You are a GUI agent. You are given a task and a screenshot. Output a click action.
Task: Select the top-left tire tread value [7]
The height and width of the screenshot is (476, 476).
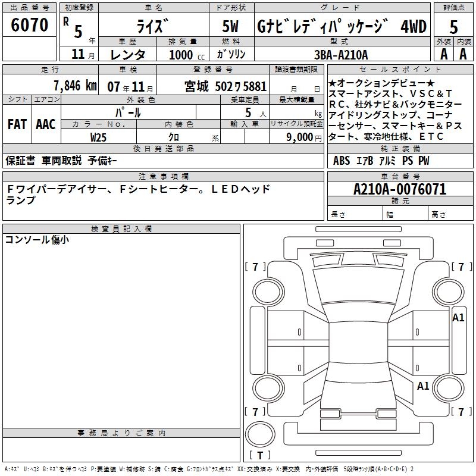coord(255,267)
